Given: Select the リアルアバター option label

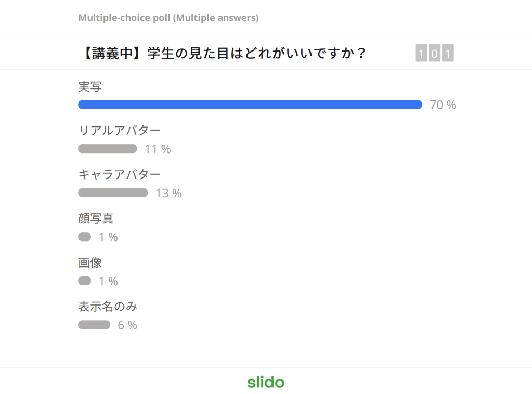Looking at the screenshot, I should [x=119, y=130].
